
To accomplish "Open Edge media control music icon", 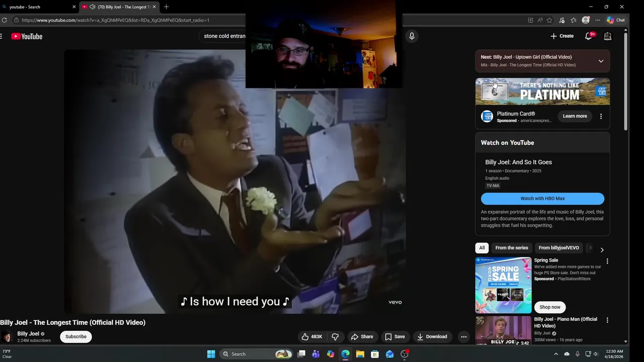I will pos(561,20).
